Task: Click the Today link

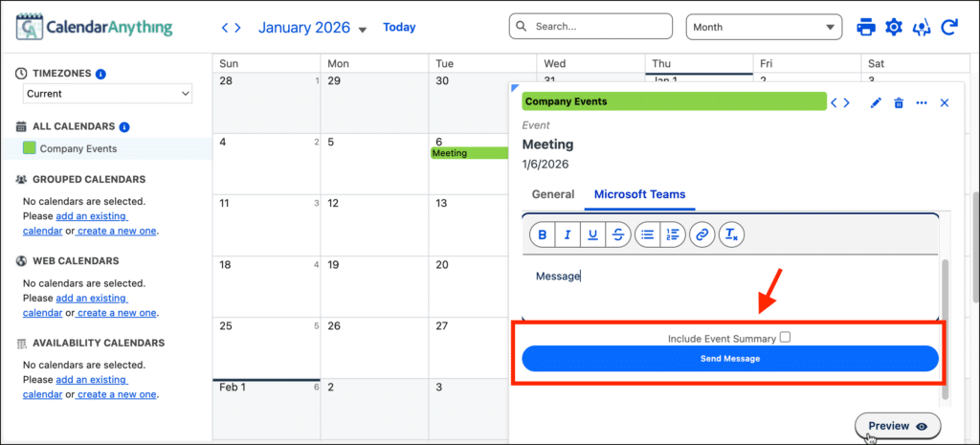Action: tap(399, 27)
